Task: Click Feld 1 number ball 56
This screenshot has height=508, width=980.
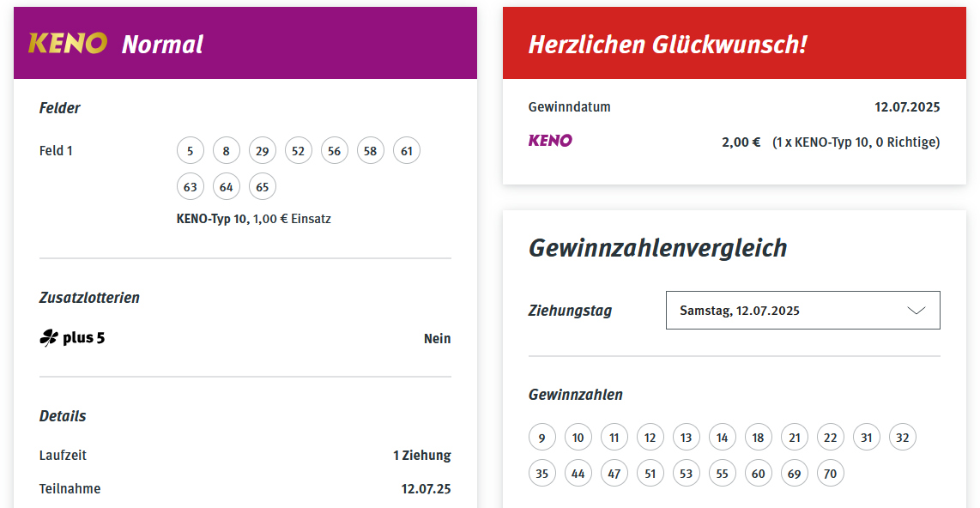Action: point(335,150)
